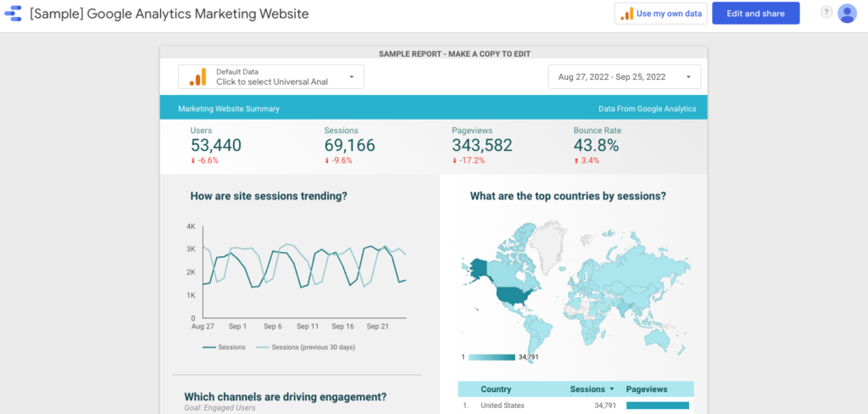Click the 34,791 sessions table cell
This screenshot has height=414, width=868.
[604, 406]
